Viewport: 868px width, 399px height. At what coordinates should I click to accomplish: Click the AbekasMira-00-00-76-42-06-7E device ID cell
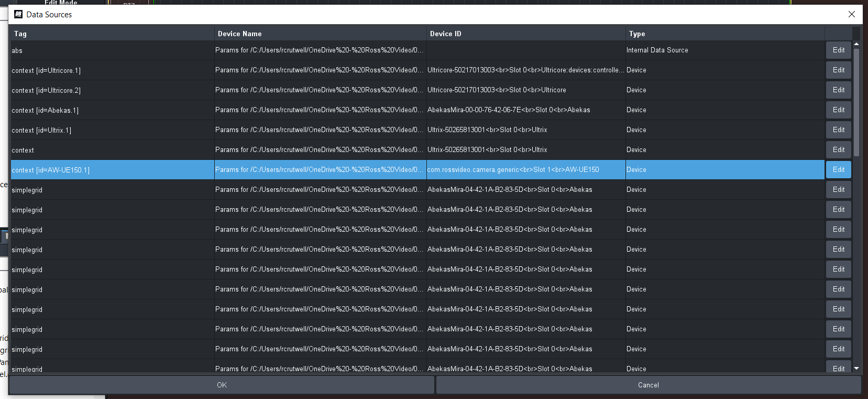click(526, 110)
